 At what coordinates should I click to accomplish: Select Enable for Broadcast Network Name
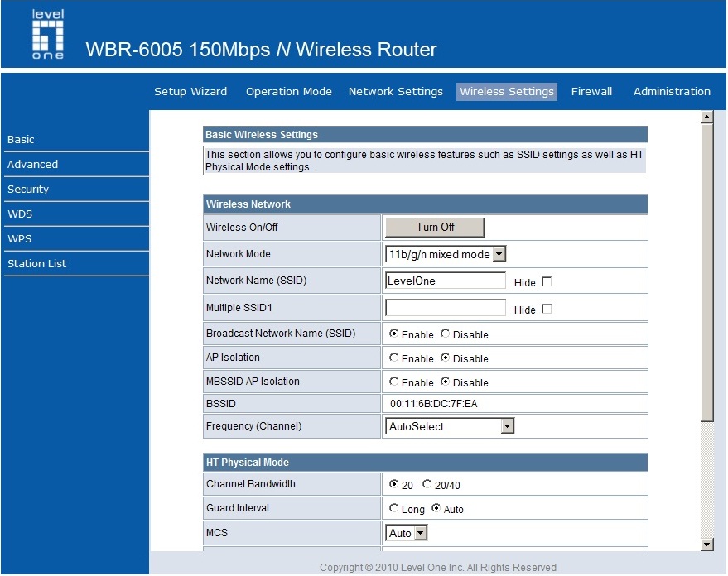point(393,334)
